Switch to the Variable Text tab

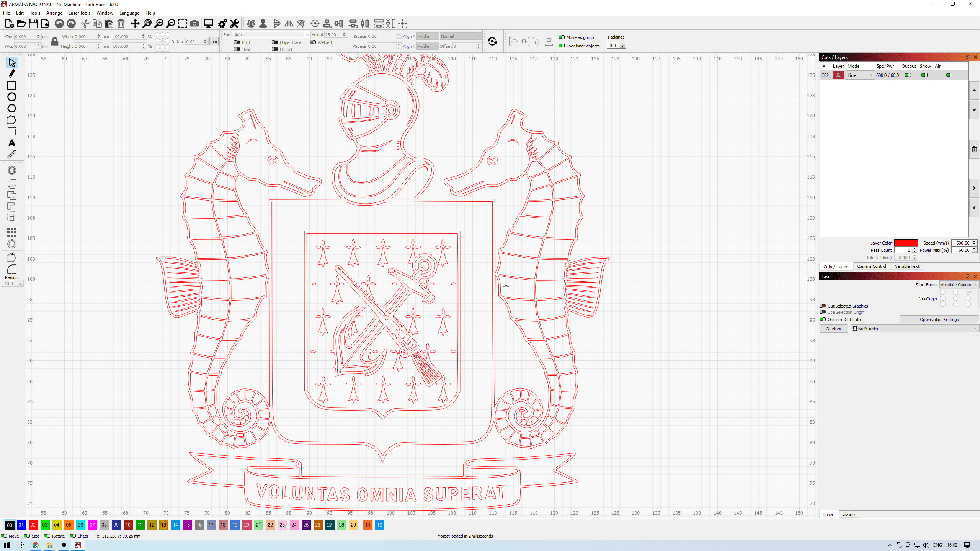tap(907, 266)
